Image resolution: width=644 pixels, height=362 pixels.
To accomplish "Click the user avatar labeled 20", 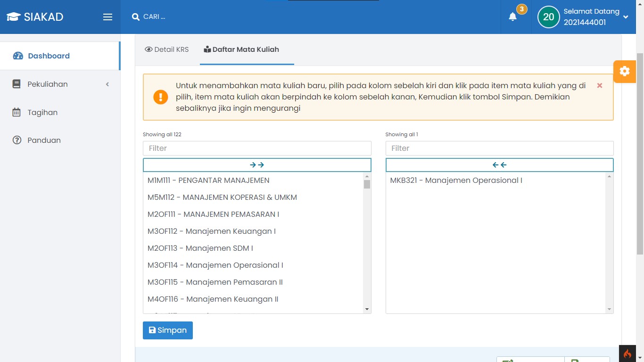I will (548, 17).
